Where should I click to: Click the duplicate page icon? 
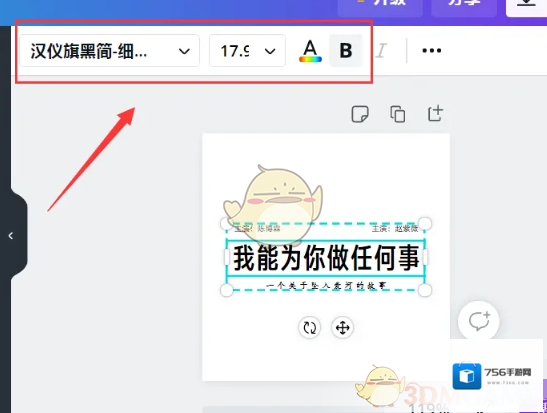tap(398, 114)
